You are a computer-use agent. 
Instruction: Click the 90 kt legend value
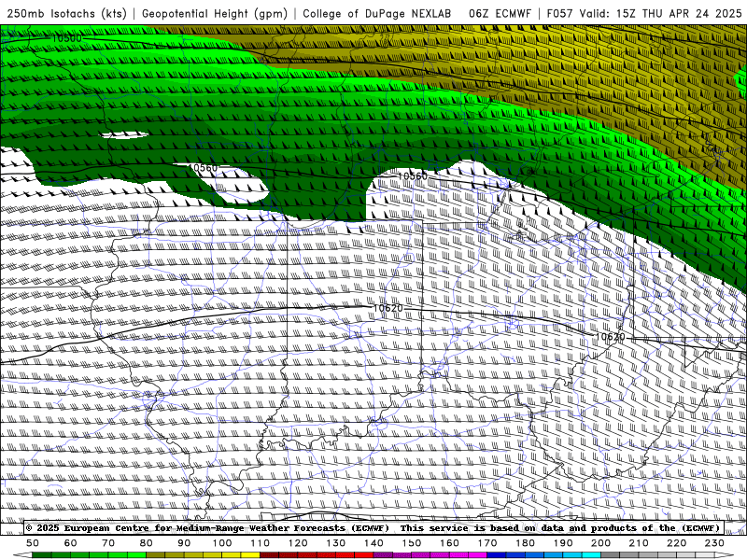(x=184, y=543)
